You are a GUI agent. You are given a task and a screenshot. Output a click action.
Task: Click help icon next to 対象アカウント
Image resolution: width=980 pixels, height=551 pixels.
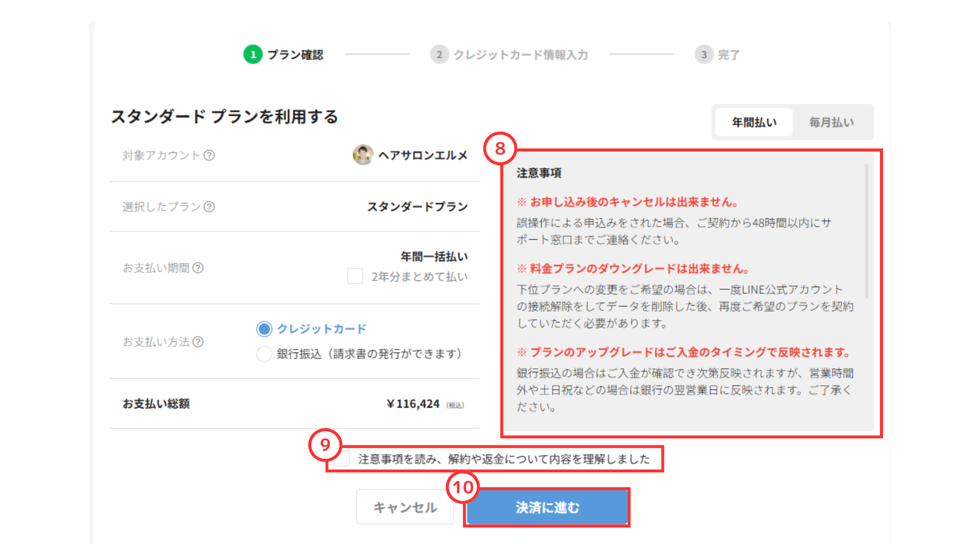tap(209, 156)
